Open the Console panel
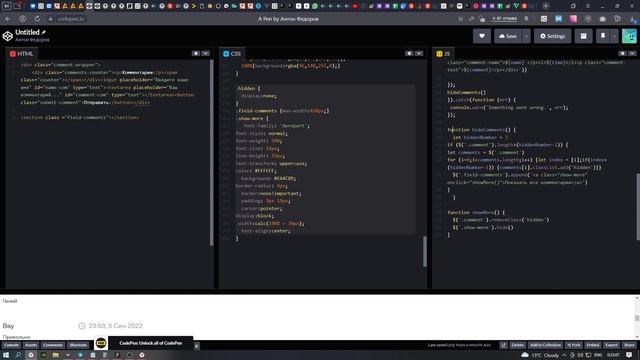Viewport: 640px width, 360px height. (x=11, y=345)
